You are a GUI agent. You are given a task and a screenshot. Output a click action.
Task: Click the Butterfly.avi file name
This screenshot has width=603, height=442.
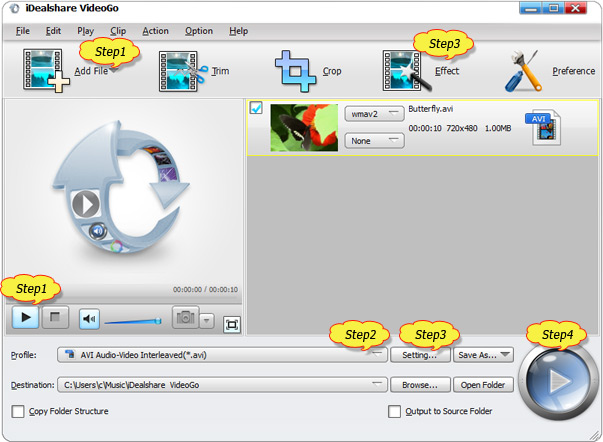[430, 109]
